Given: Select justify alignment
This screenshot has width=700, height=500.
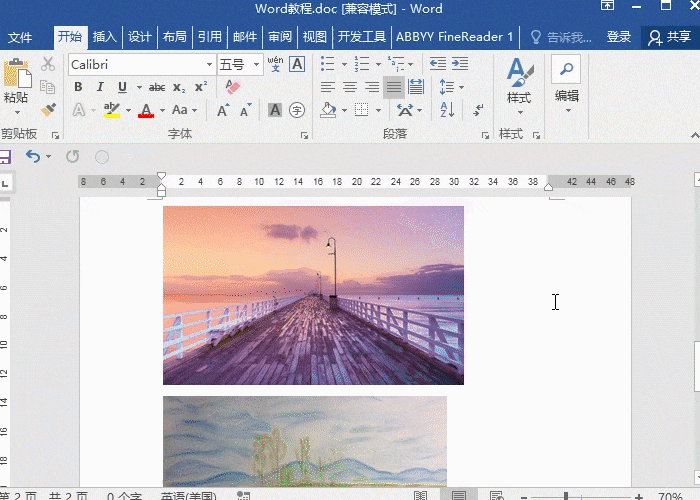Looking at the screenshot, I should [394, 87].
